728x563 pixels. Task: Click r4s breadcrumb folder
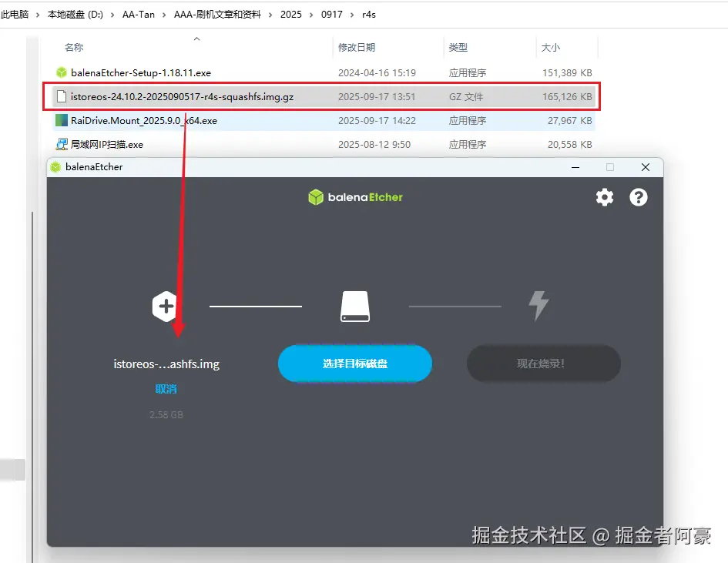tap(369, 15)
